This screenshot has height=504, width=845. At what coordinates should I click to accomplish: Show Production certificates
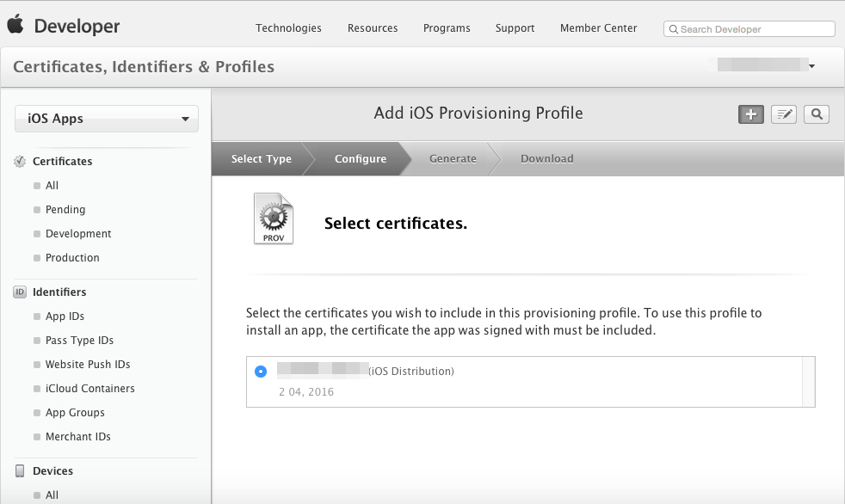72,258
